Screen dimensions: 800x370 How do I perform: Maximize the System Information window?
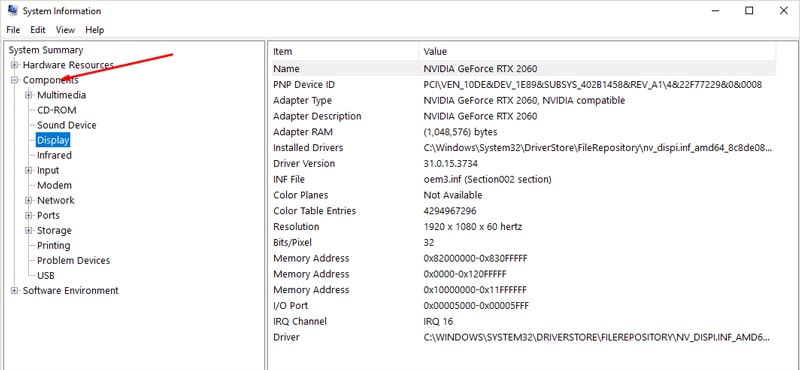(749, 11)
